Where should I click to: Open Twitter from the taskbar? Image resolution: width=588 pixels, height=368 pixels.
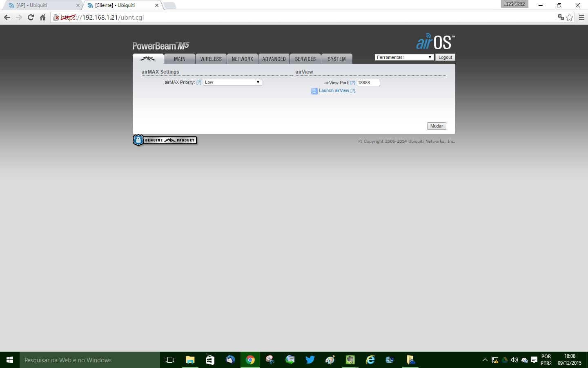click(310, 360)
